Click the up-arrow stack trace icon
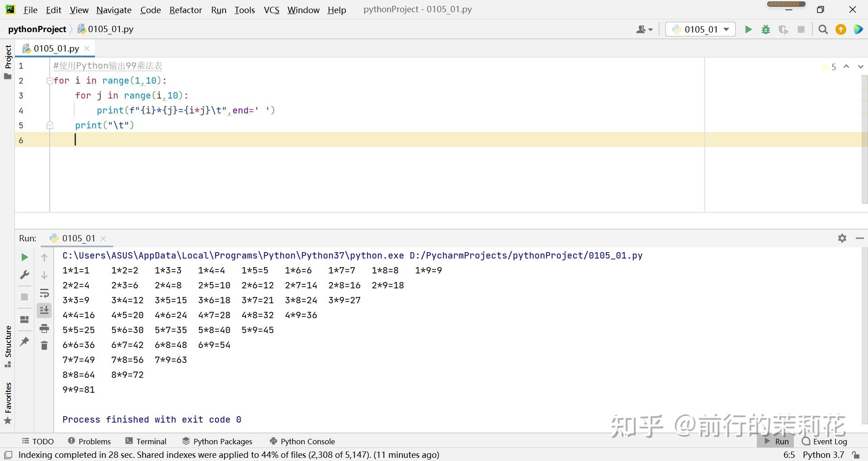 44,258
